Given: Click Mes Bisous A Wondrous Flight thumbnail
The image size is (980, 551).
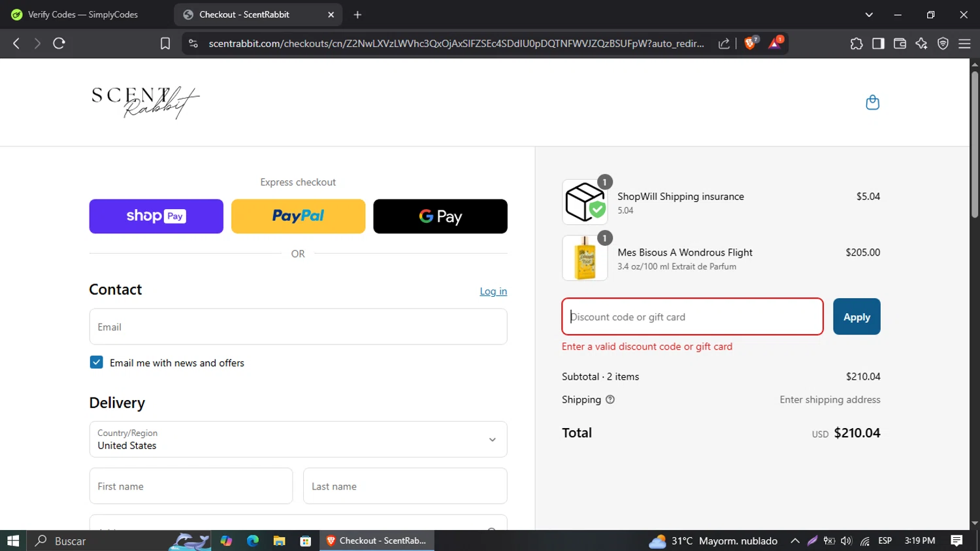Looking at the screenshot, I should tap(585, 258).
